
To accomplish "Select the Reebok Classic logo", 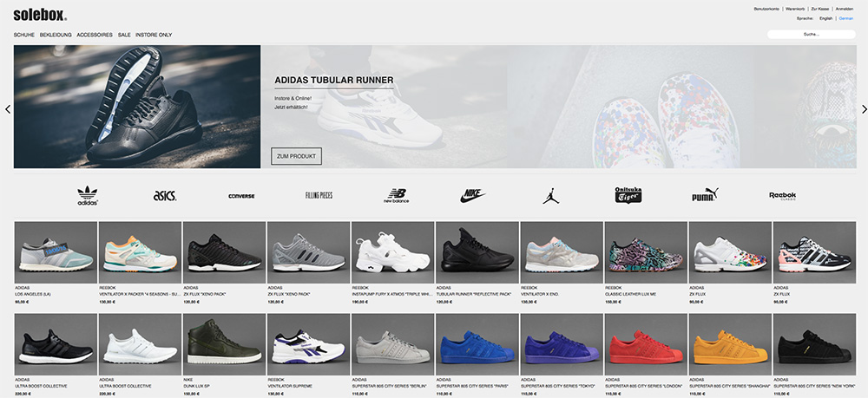I will (782, 196).
